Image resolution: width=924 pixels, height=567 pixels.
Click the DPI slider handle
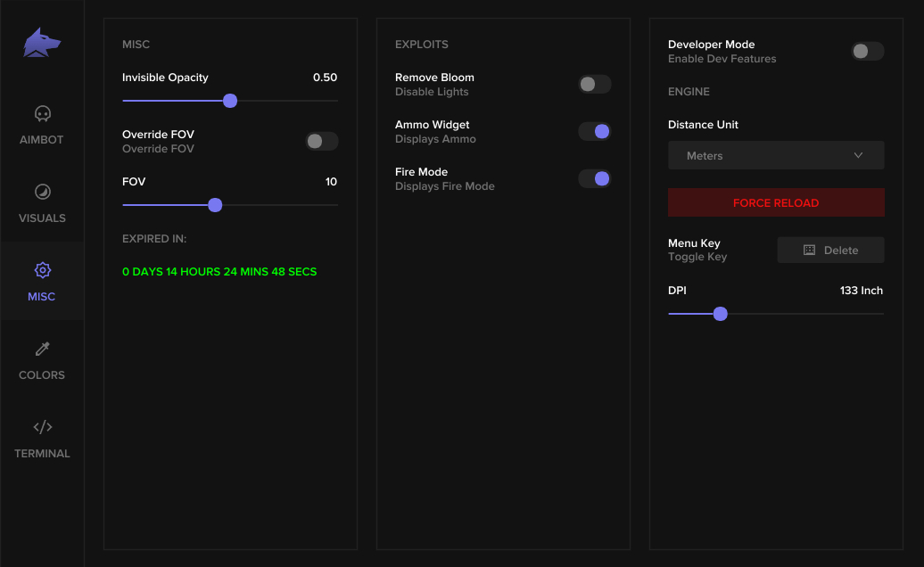(x=721, y=314)
